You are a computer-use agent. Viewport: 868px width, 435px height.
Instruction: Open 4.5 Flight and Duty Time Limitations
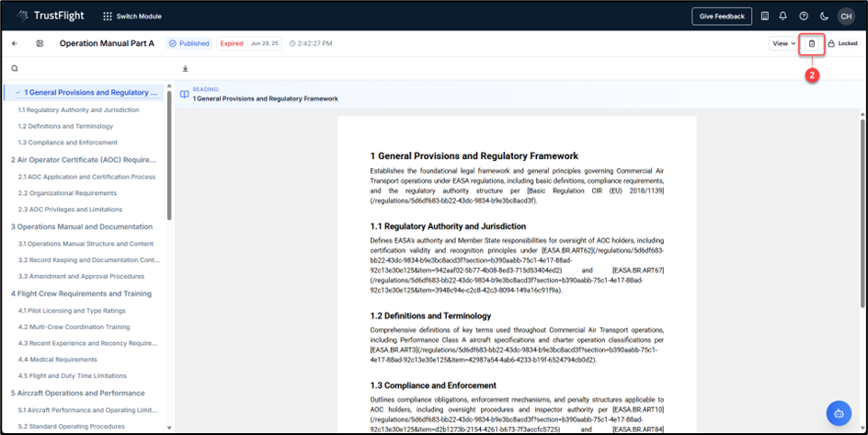point(73,376)
